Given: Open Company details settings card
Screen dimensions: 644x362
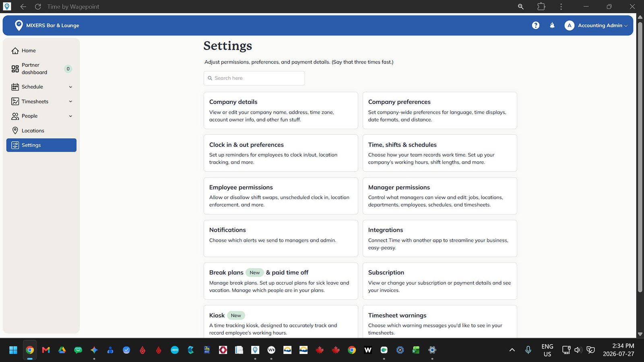Looking at the screenshot, I should 281,111.
